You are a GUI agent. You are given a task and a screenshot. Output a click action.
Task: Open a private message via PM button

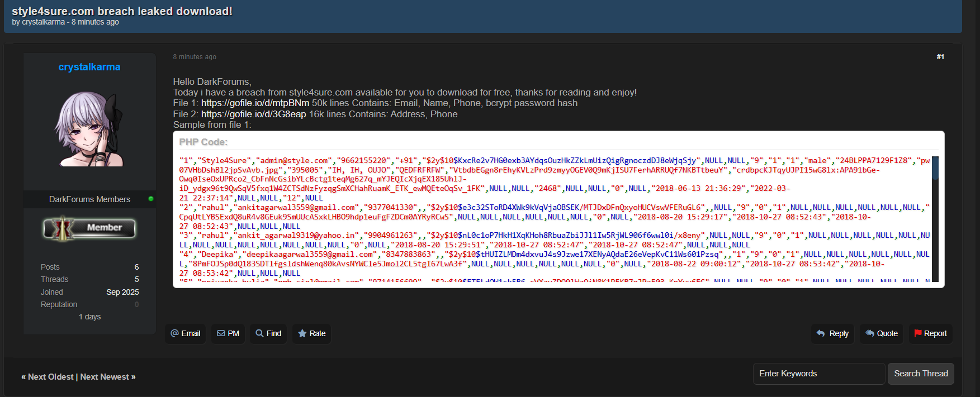point(228,333)
